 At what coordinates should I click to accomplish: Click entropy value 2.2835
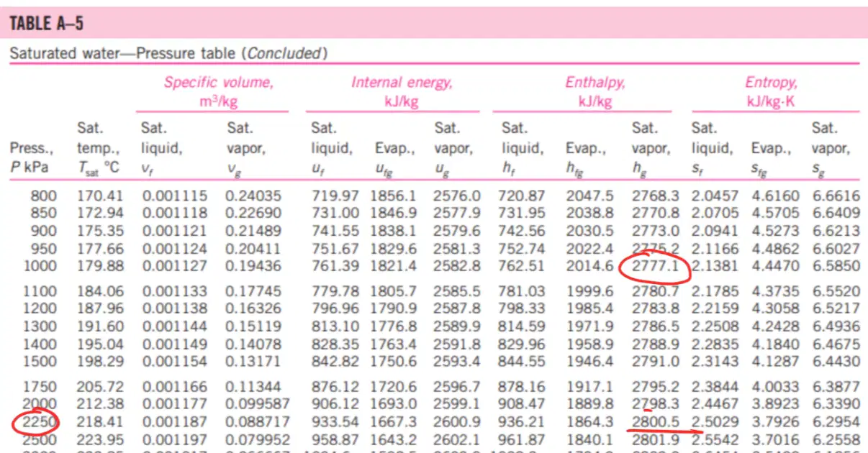coord(715,344)
